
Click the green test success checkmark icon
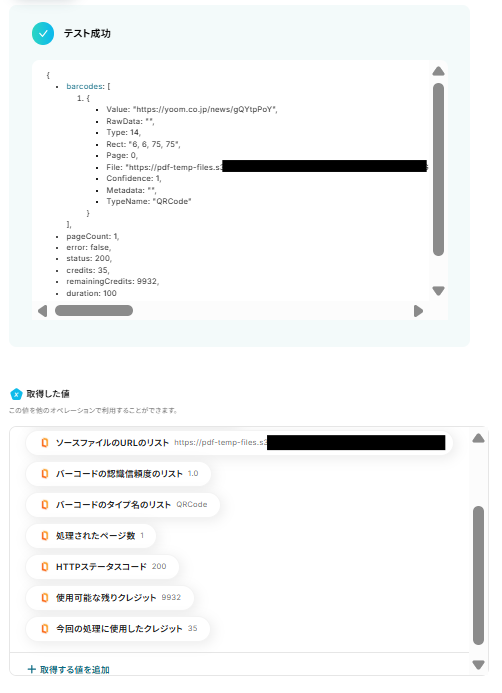coord(43,34)
